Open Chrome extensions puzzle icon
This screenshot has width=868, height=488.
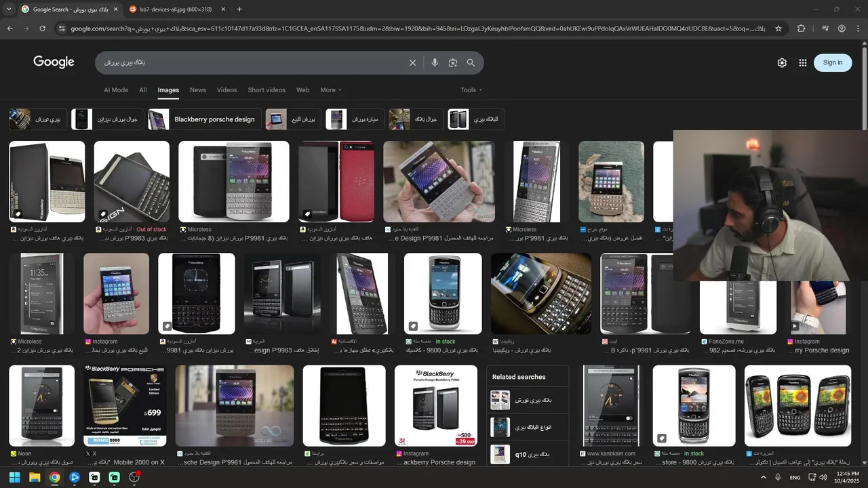(x=802, y=28)
